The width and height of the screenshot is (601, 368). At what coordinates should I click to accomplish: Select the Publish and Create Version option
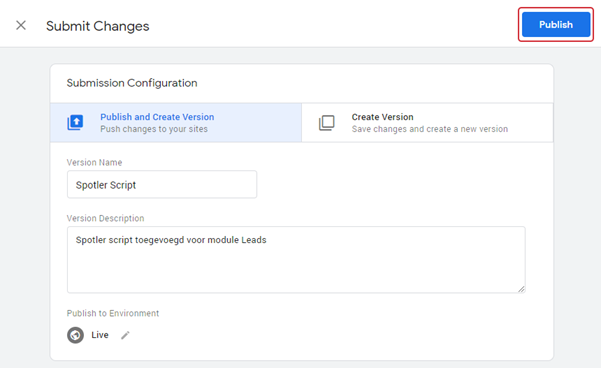tap(176, 123)
